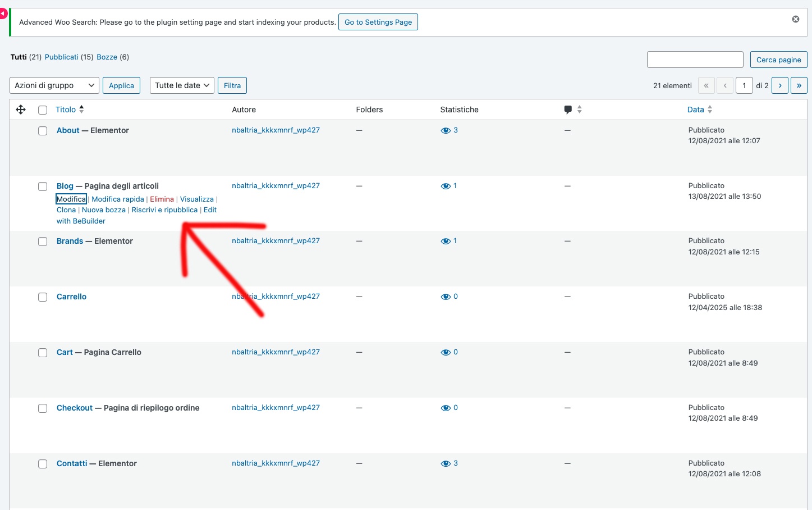Tick the checkbox for Brands page
Image resolution: width=812 pixels, height=510 pixels.
point(43,242)
